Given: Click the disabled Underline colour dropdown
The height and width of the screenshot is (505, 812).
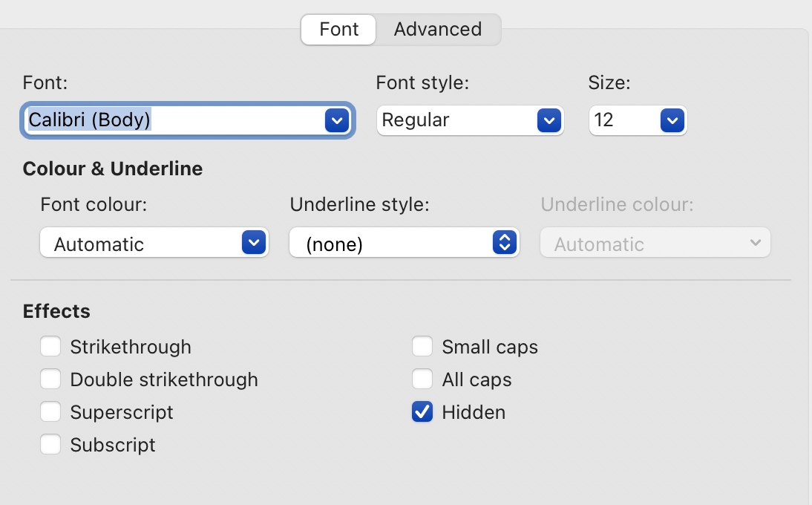Looking at the screenshot, I should tap(655, 242).
